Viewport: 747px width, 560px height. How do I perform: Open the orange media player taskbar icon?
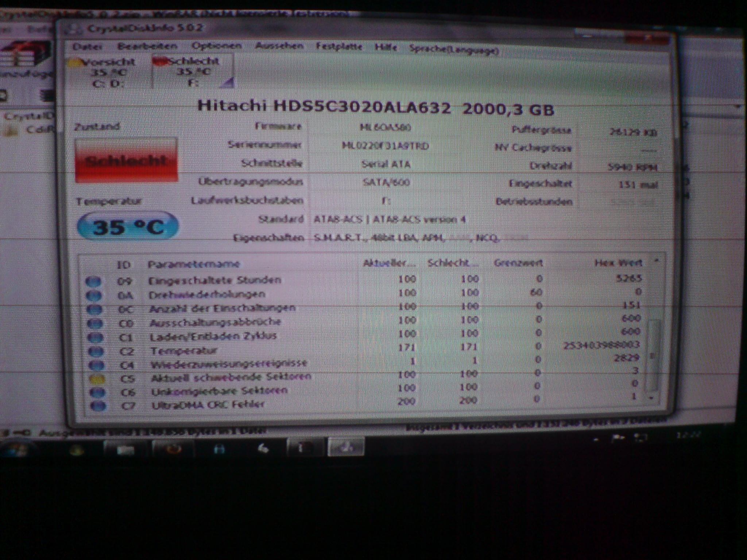tap(173, 448)
